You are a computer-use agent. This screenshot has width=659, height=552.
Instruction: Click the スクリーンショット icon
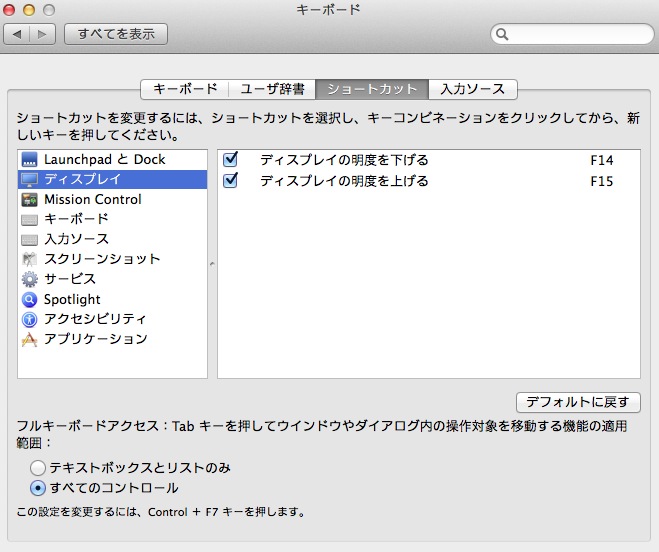coord(29,259)
